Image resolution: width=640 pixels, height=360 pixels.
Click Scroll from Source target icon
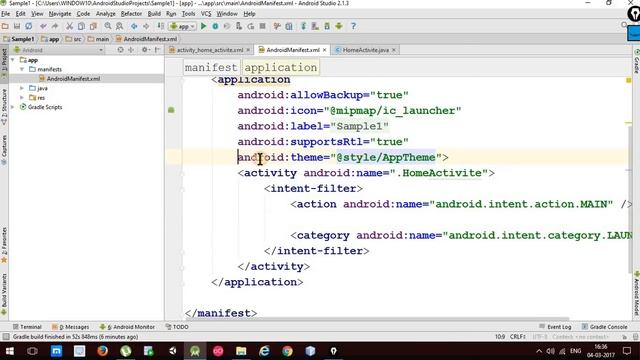click(120, 50)
